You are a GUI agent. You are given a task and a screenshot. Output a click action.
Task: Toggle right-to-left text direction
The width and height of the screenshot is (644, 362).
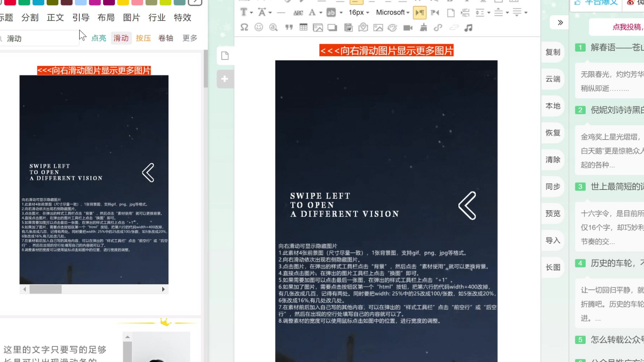(x=435, y=12)
